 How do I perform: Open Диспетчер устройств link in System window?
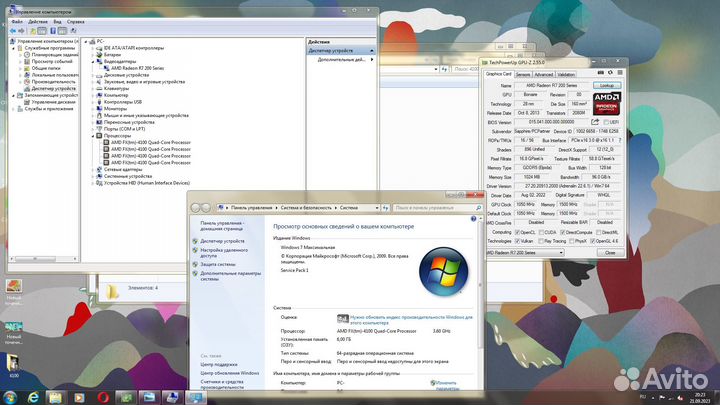222,241
